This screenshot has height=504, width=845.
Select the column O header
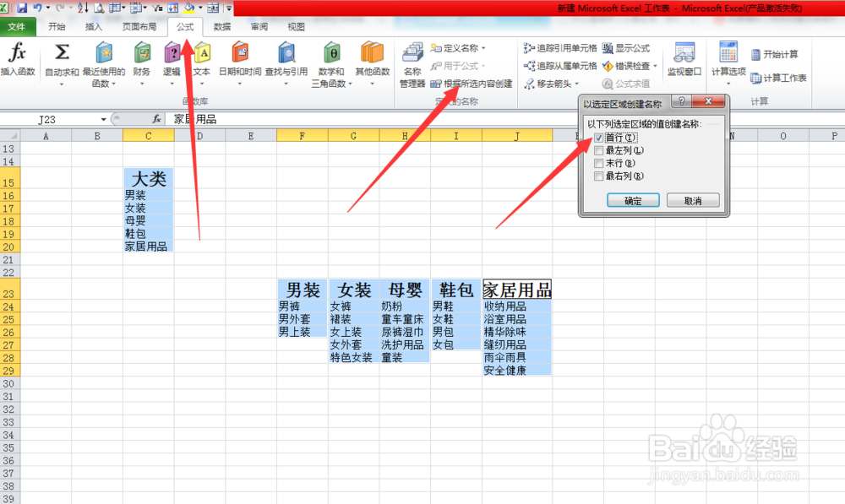point(783,136)
